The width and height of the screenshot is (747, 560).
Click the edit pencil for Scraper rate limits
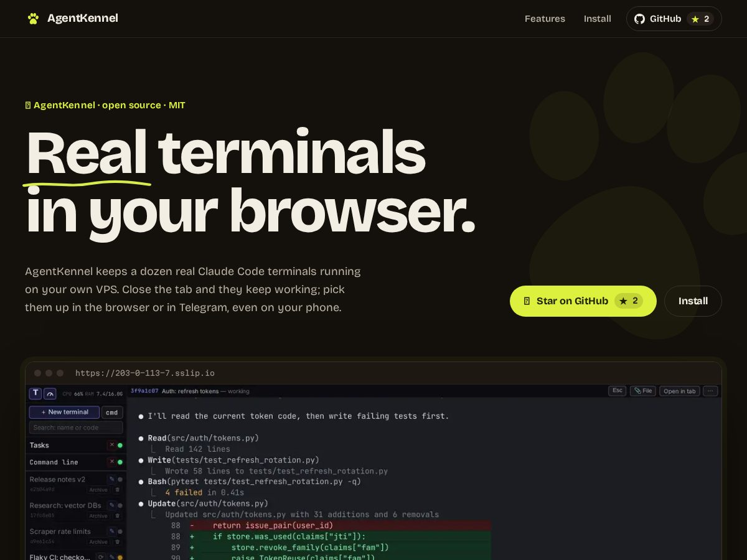point(111,531)
